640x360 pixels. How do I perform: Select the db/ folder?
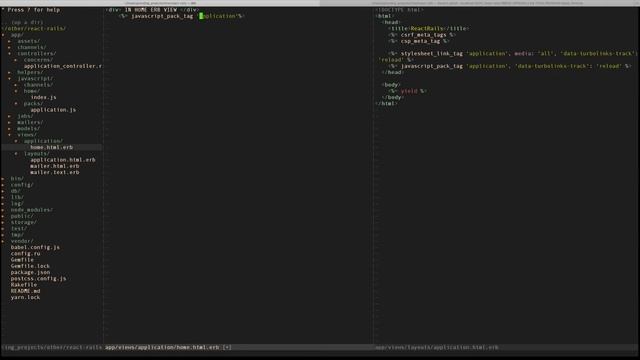point(16,191)
